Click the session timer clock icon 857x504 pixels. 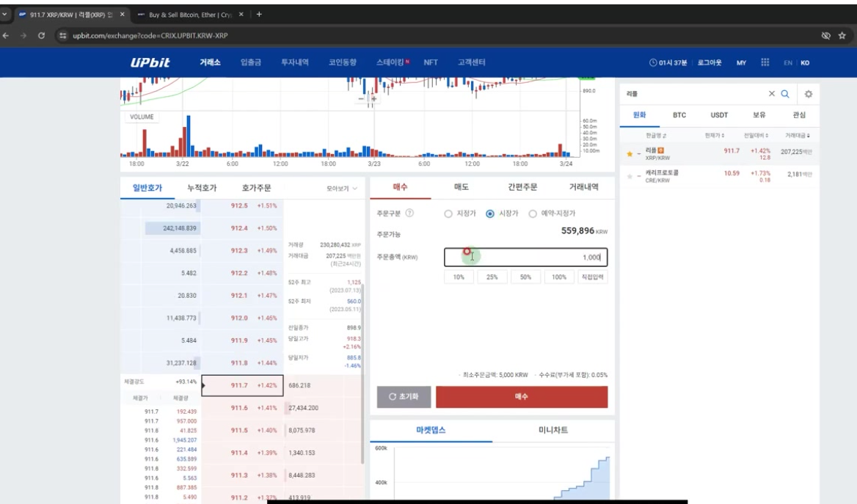tap(652, 62)
